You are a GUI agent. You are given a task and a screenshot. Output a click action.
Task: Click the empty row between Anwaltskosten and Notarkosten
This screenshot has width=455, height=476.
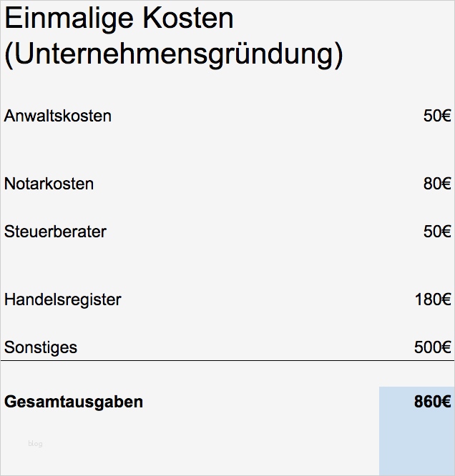pos(227,150)
